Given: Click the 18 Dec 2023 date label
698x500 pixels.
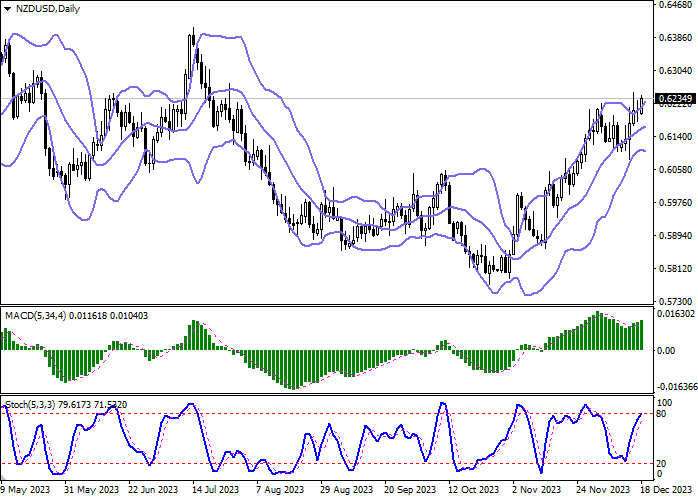Looking at the screenshot, I should tap(666, 490).
